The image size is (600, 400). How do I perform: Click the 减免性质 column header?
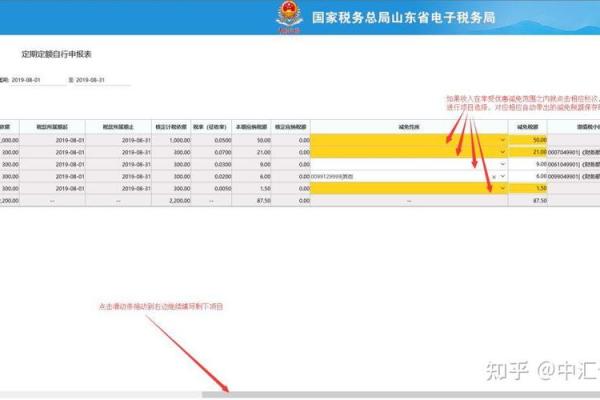pyautogui.click(x=409, y=127)
